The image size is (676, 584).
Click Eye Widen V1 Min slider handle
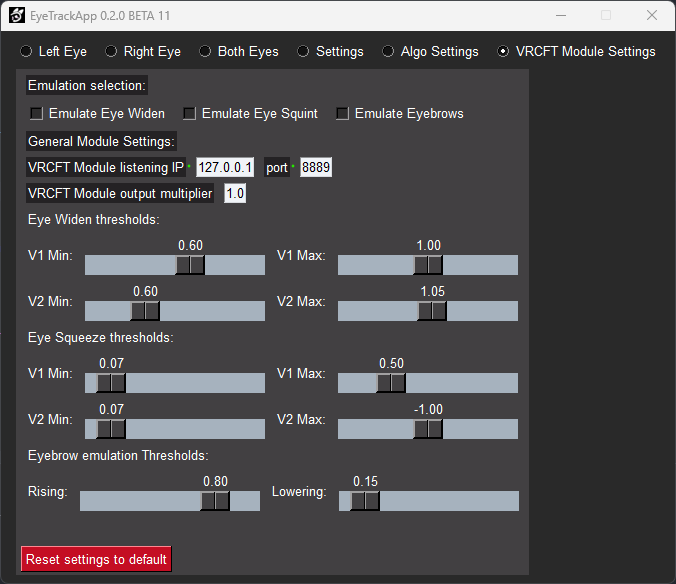[190, 265]
